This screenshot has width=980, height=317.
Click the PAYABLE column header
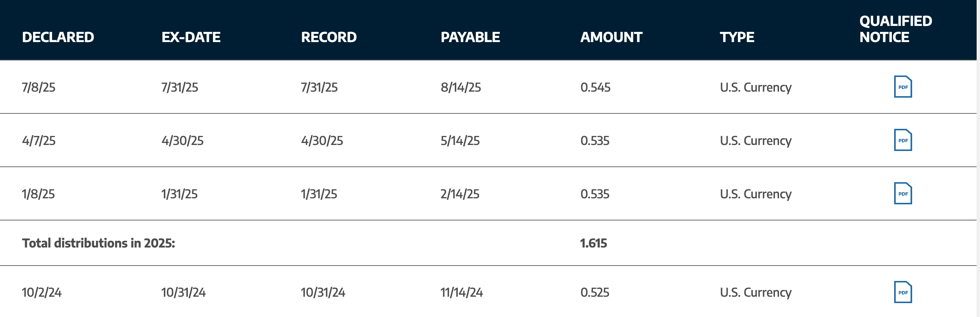tap(470, 37)
